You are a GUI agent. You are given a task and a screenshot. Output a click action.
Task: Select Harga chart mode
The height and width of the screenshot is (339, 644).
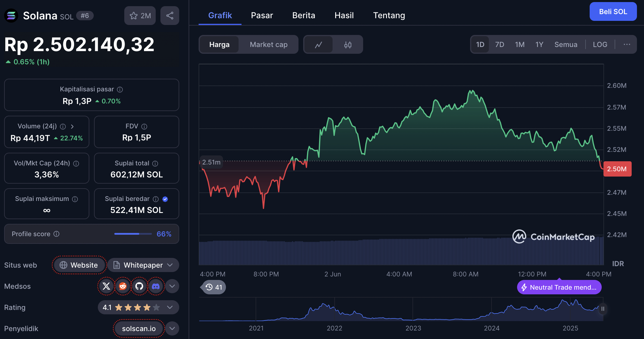[219, 45]
